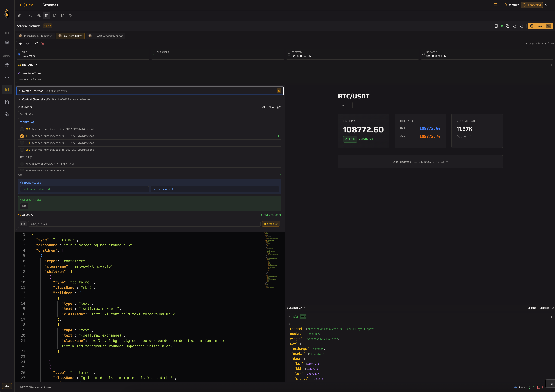Image resolution: width=555 pixels, height=392 pixels.
Task: Click the duplicate schema icon near Save
Action: (508, 26)
